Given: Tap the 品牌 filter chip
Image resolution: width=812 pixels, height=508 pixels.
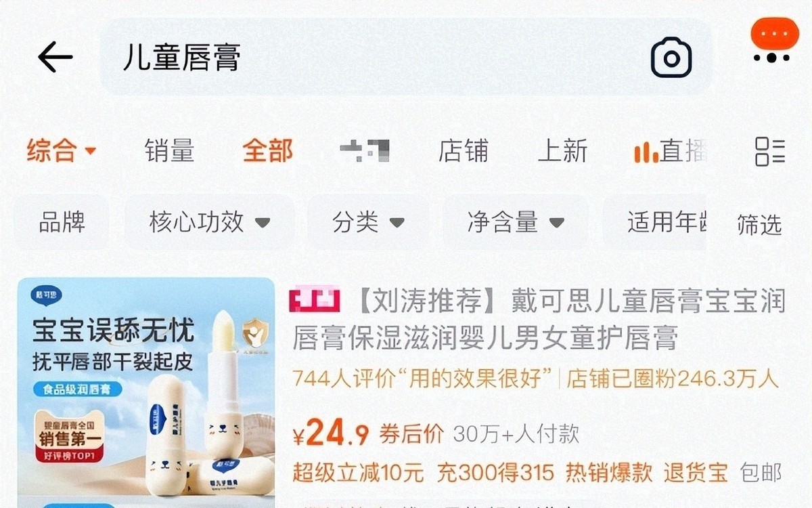Looking at the screenshot, I should point(62,221).
